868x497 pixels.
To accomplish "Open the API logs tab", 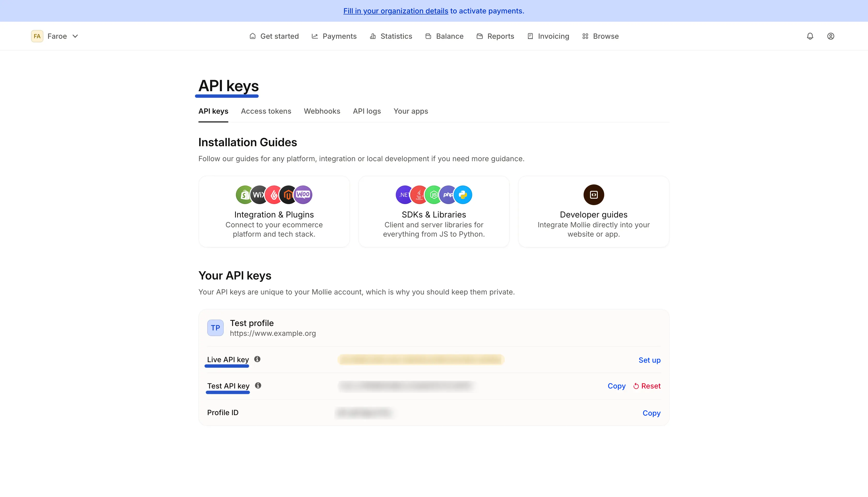I will tap(367, 111).
